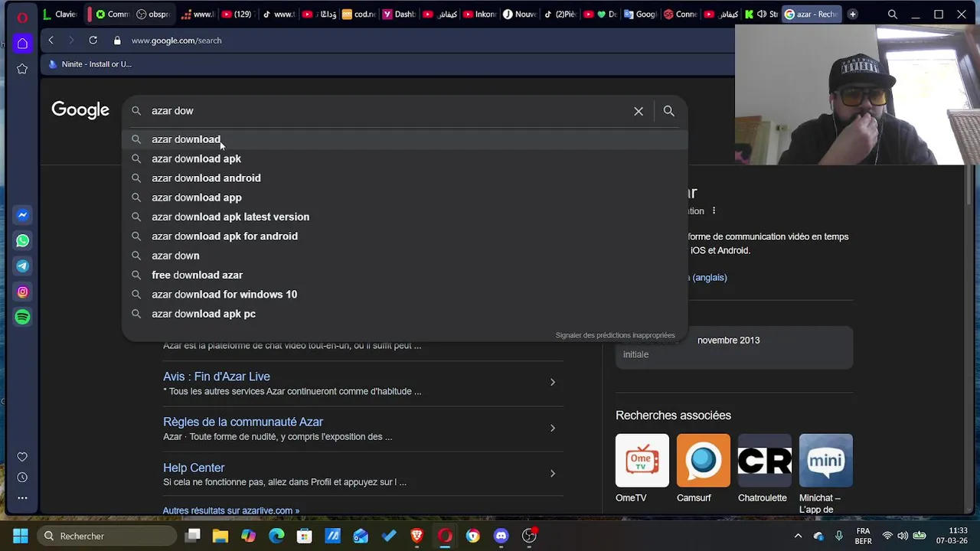Reload the current page

pyautogui.click(x=93, y=41)
